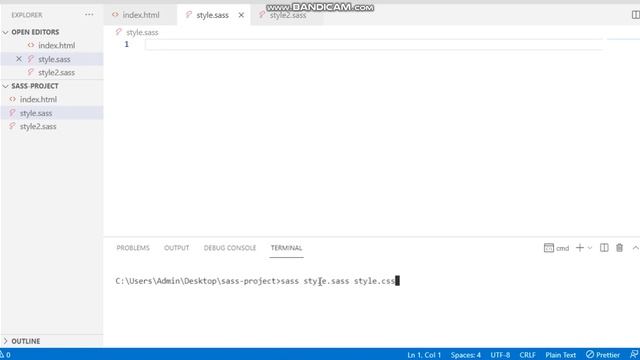The width and height of the screenshot is (640, 360).
Task: Select the TERMINAL panel tab
Action: (x=287, y=248)
